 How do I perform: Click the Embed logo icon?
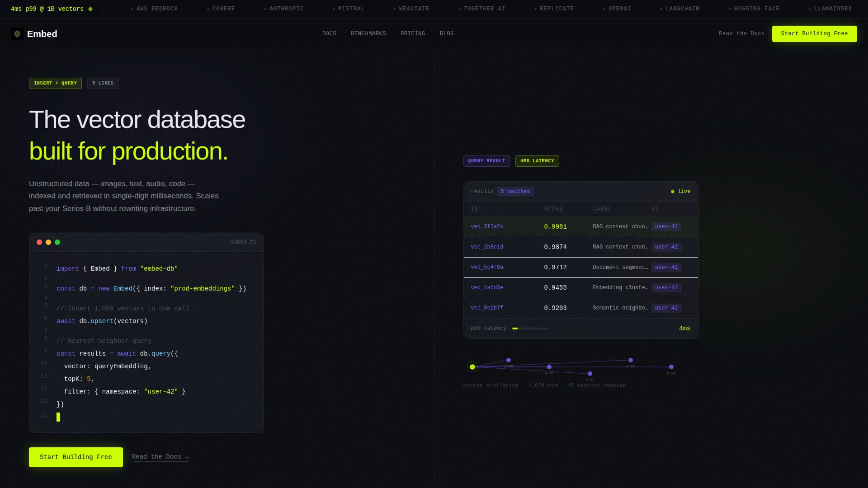click(x=17, y=34)
